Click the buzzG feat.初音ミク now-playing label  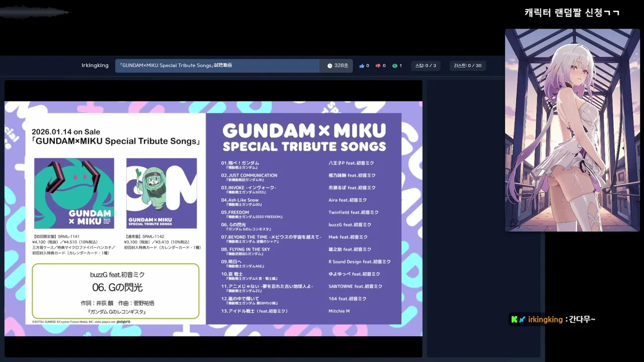point(117,275)
